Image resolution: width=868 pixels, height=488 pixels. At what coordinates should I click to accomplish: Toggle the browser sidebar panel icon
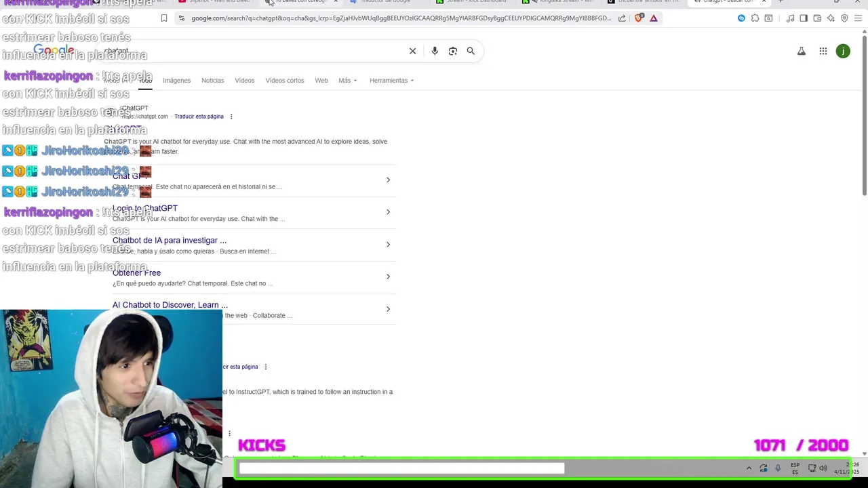(x=804, y=18)
